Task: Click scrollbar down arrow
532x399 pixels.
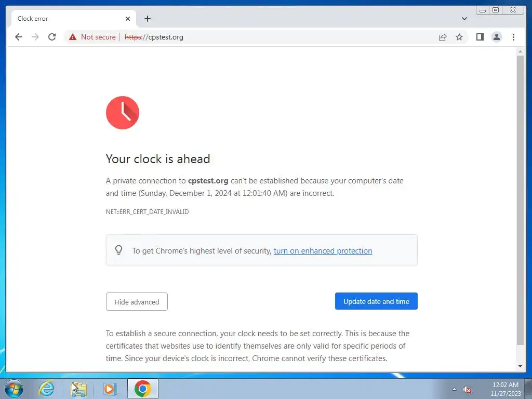Action: pyautogui.click(x=520, y=366)
